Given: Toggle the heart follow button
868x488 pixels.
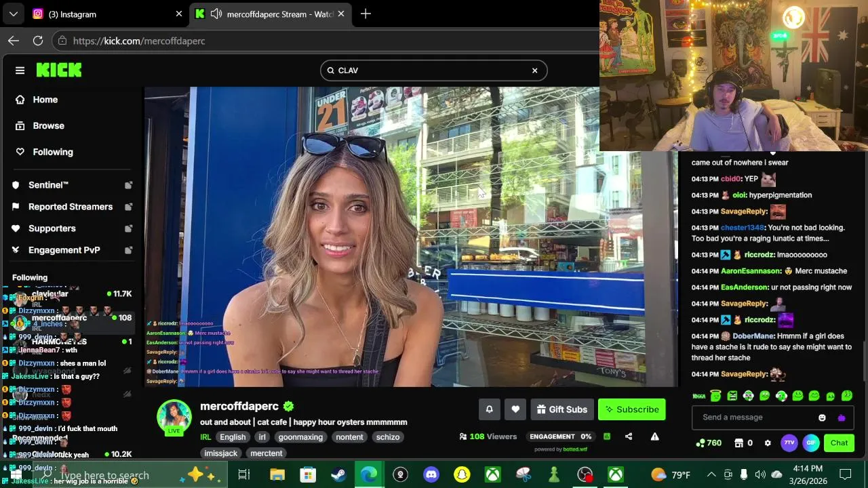Looking at the screenshot, I should pos(515,409).
